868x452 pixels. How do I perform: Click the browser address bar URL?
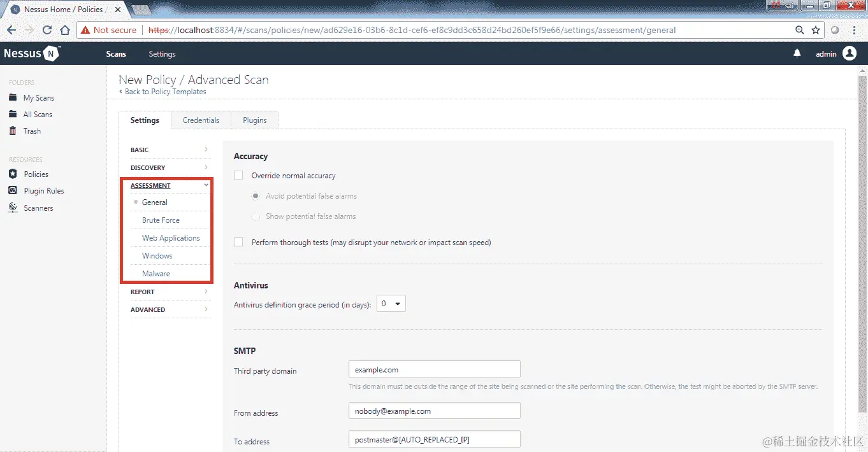point(412,30)
